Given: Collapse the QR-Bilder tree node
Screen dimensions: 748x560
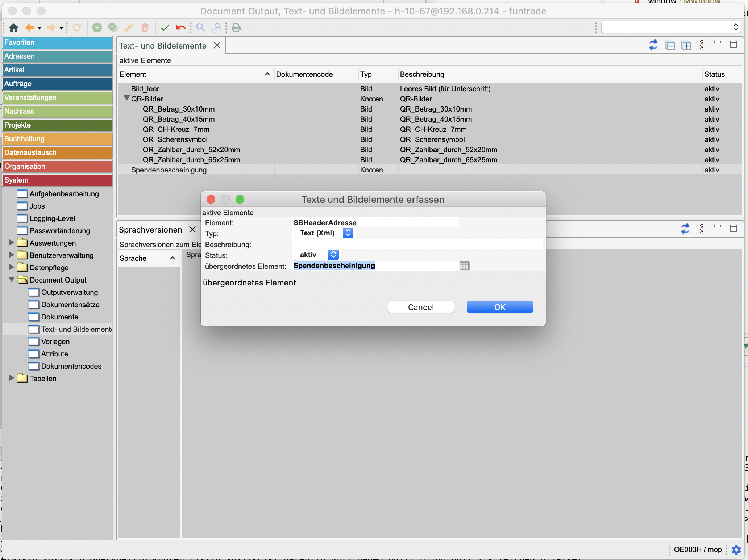Looking at the screenshot, I should pos(126,98).
